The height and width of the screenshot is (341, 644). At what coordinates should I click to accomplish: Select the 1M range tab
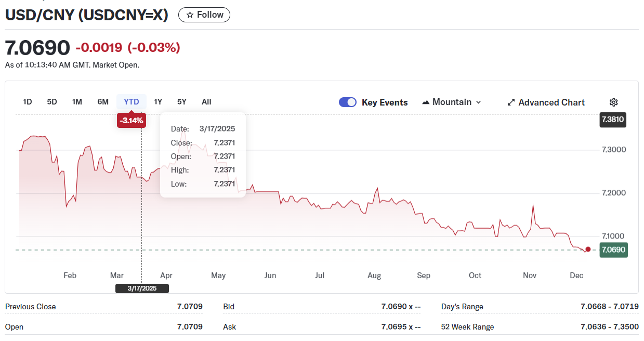pos(77,102)
